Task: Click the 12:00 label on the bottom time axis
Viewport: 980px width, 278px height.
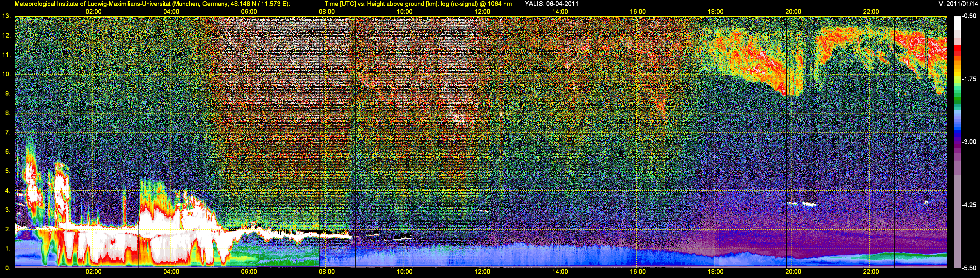Action: click(x=482, y=272)
